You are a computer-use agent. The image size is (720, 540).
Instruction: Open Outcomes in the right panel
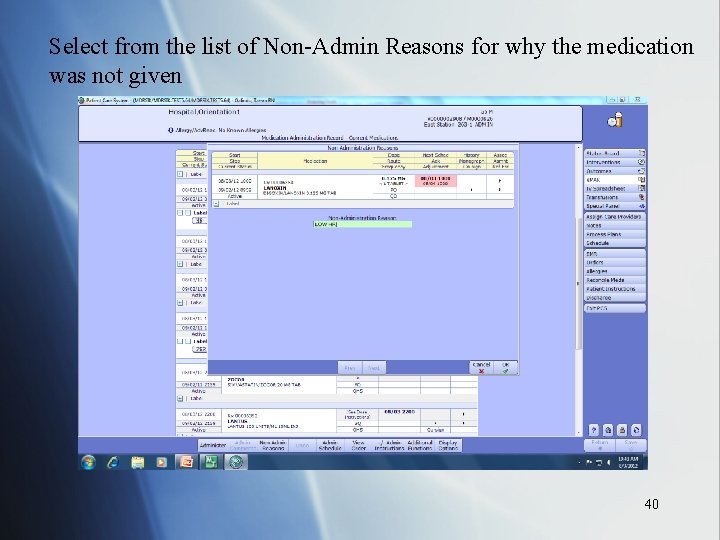[615, 171]
